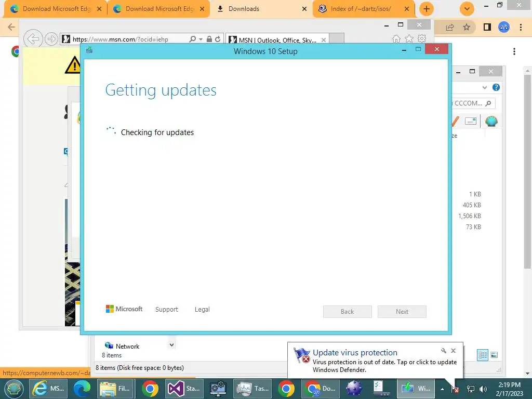Click the Internet Explorer back button
This screenshot has width=532, height=399.
click(x=33, y=39)
